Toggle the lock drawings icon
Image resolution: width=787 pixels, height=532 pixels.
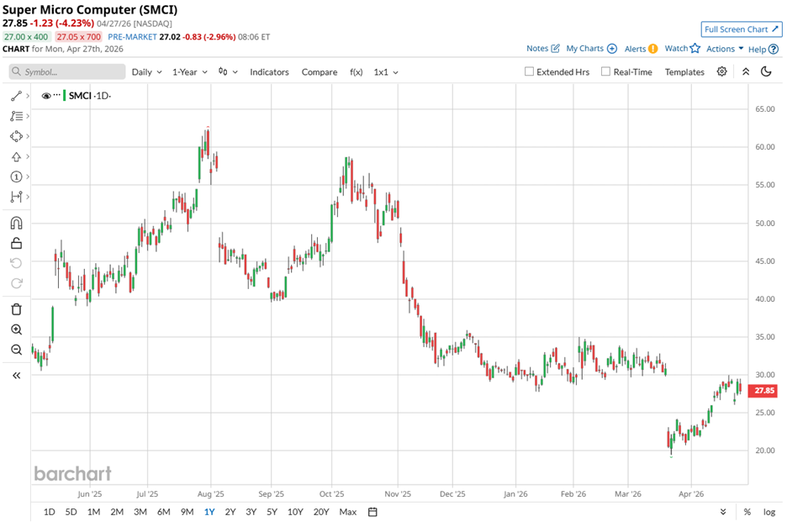point(16,244)
